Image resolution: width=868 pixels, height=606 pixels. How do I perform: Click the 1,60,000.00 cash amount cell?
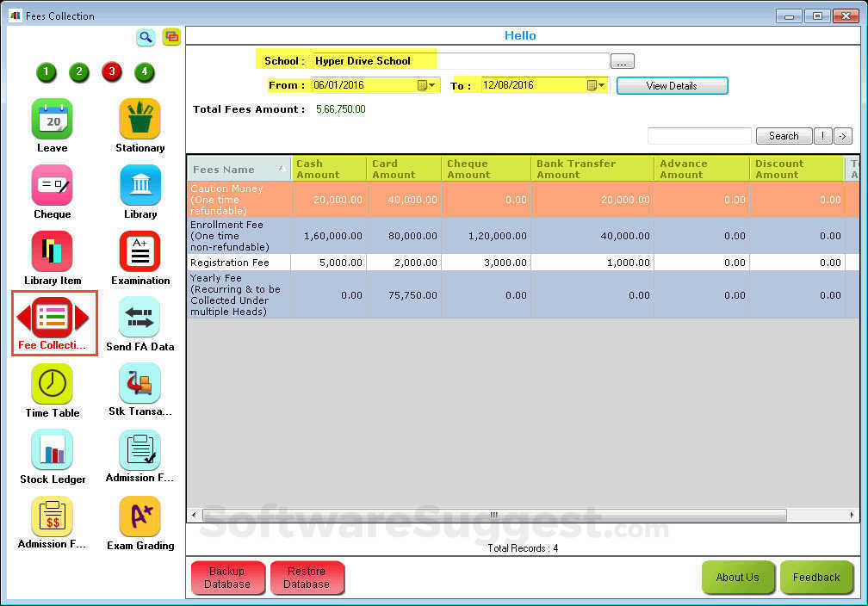(329, 236)
